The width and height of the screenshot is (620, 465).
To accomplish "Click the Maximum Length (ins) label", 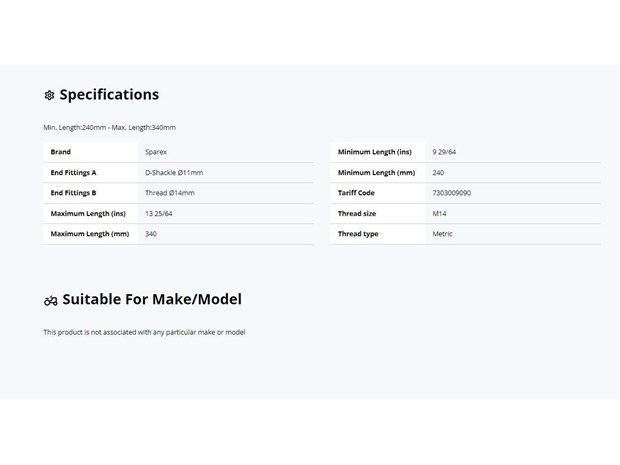I will (88, 214).
